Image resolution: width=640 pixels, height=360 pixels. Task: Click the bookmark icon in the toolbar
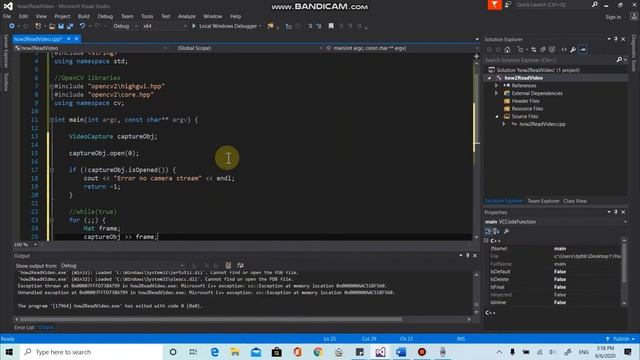(x=331, y=26)
